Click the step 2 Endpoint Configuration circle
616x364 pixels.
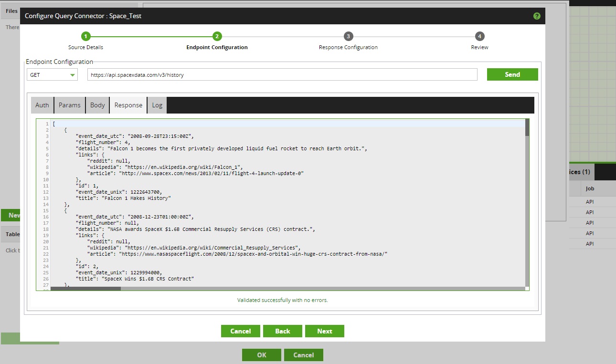point(217,36)
